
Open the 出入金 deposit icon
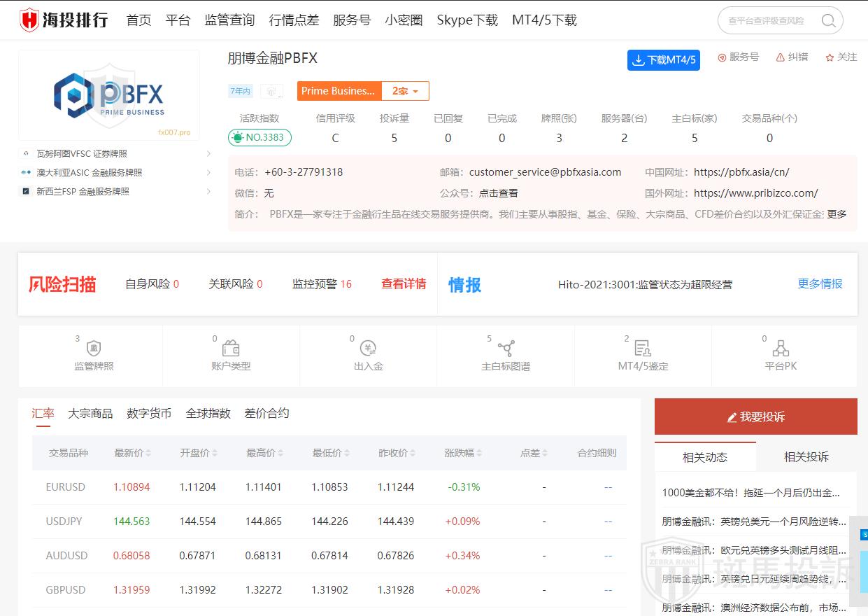pos(368,349)
